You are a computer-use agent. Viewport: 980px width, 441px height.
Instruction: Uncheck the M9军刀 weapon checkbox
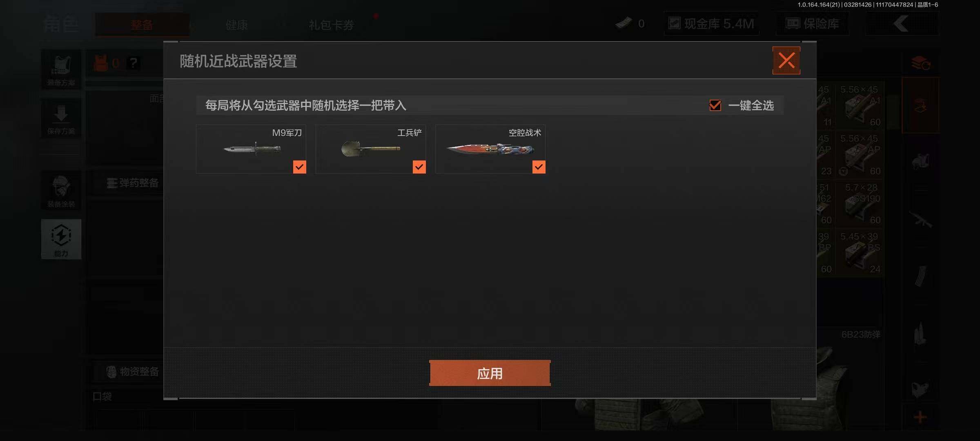pyautogui.click(x=299, y=167)
